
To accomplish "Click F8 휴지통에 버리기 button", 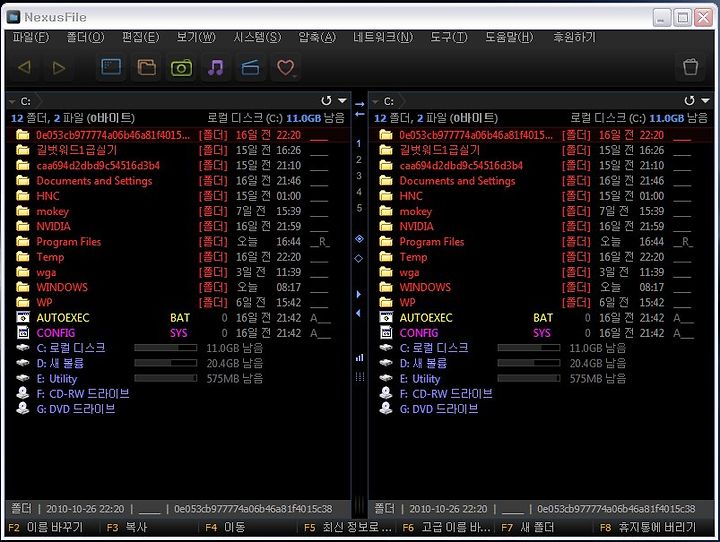I will coord(648,527).
